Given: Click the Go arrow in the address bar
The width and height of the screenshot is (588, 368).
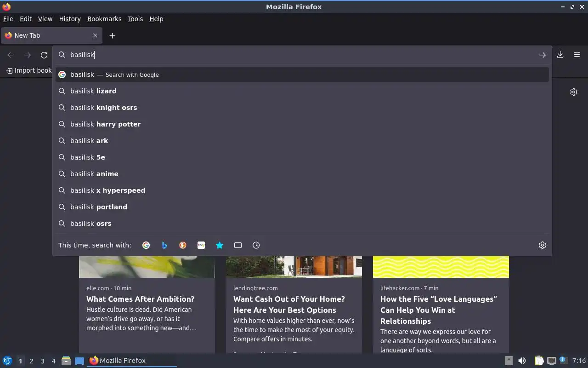Looking at the screenshot, I should 543,55.
